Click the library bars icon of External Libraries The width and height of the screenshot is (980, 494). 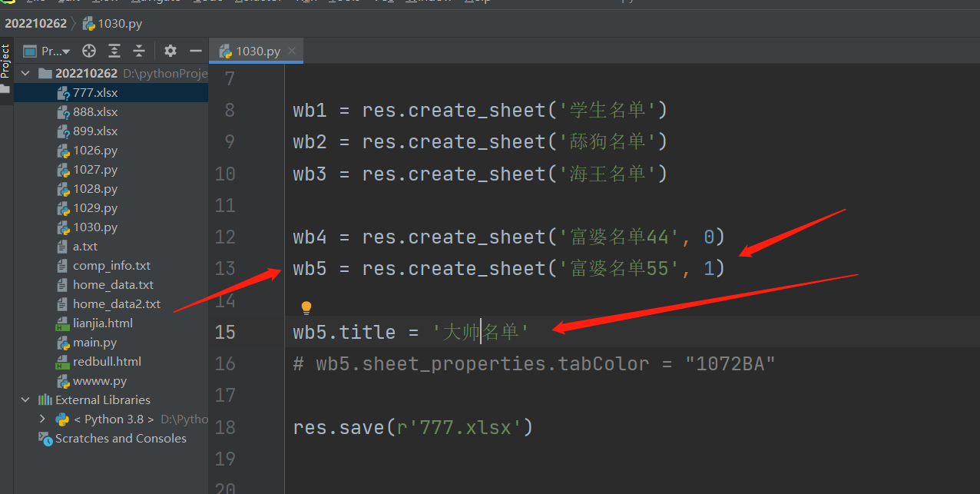45,400
